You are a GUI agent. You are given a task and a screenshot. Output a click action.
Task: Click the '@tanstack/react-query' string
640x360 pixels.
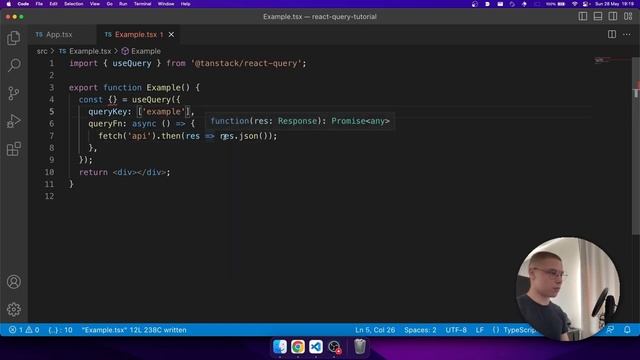tap(246, 63)
